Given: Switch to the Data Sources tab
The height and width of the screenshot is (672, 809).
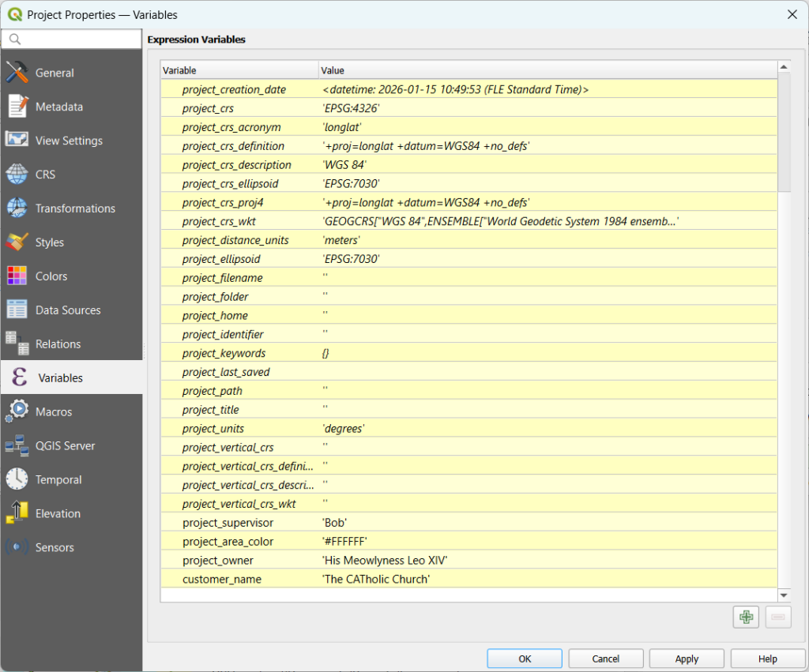Looking at the screenshot, I should tap(67, 310).
